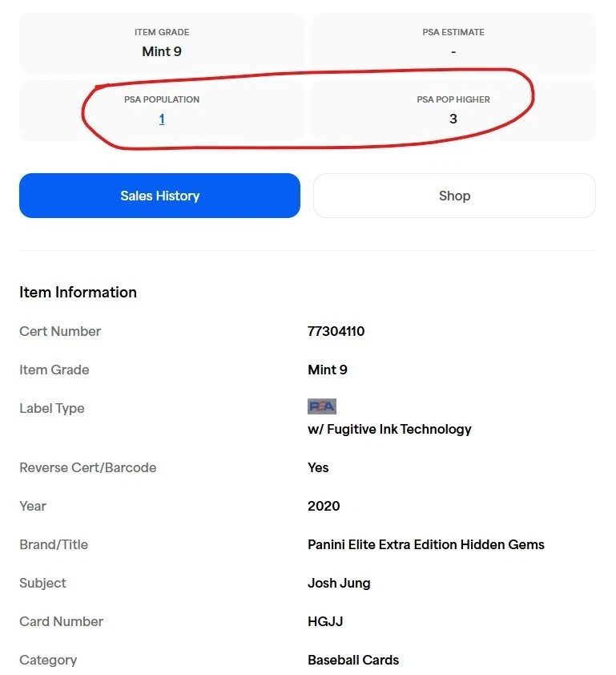
Task: Open the Sales History tab
Action: tap(159, 196)
